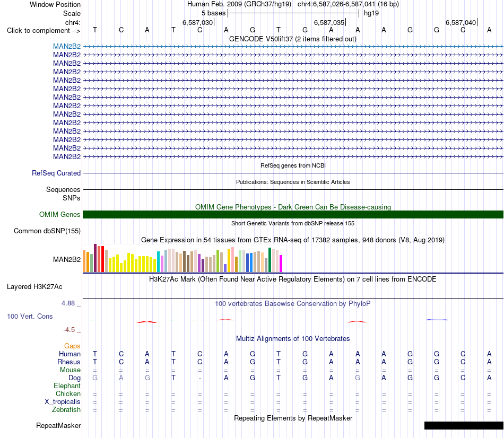Click the tall dark purple GTEx expression bar
Viewport: 504px width, 438px height.
pyautogui.click(x=95, y=258)
